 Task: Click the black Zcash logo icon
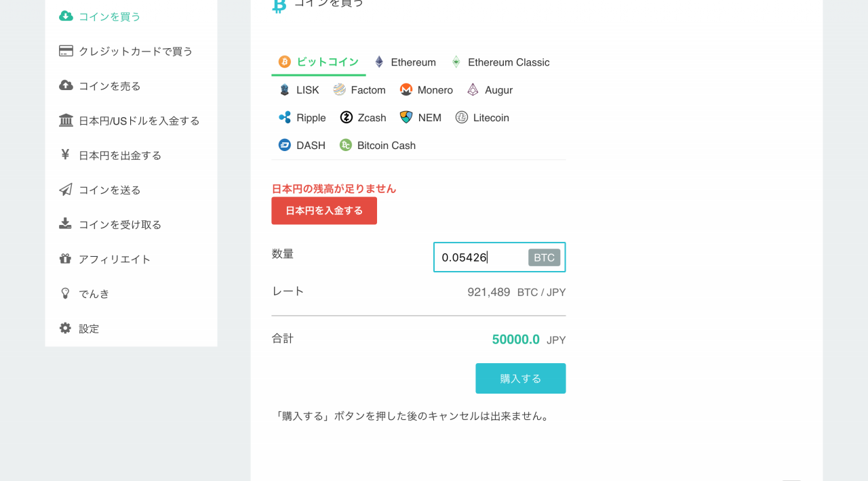[x=346, y=117]
